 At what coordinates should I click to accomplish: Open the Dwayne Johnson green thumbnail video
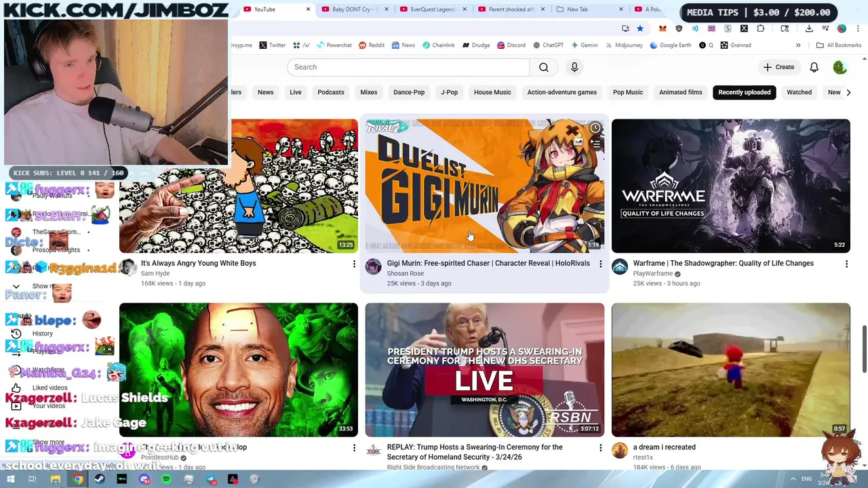click(239, 369)
